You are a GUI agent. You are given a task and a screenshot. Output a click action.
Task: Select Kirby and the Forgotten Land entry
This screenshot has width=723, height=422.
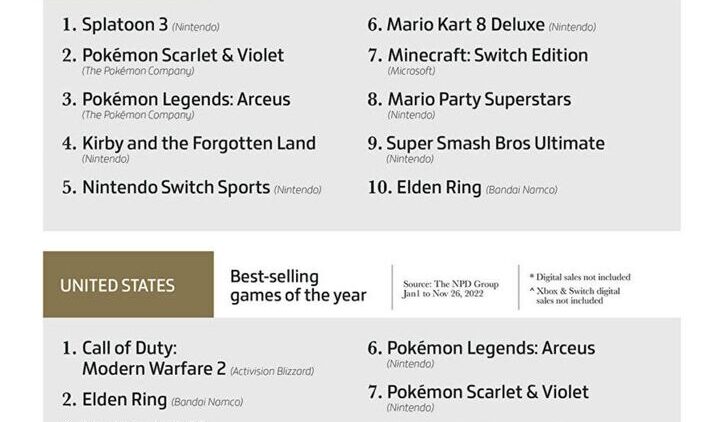coord(198,143)
